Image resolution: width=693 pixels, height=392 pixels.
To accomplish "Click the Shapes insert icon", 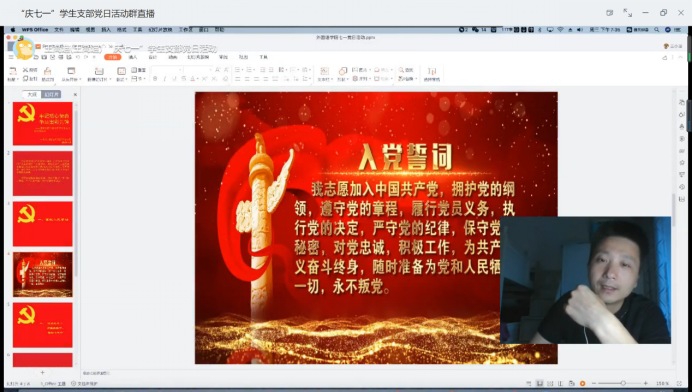I will [343, 73].
